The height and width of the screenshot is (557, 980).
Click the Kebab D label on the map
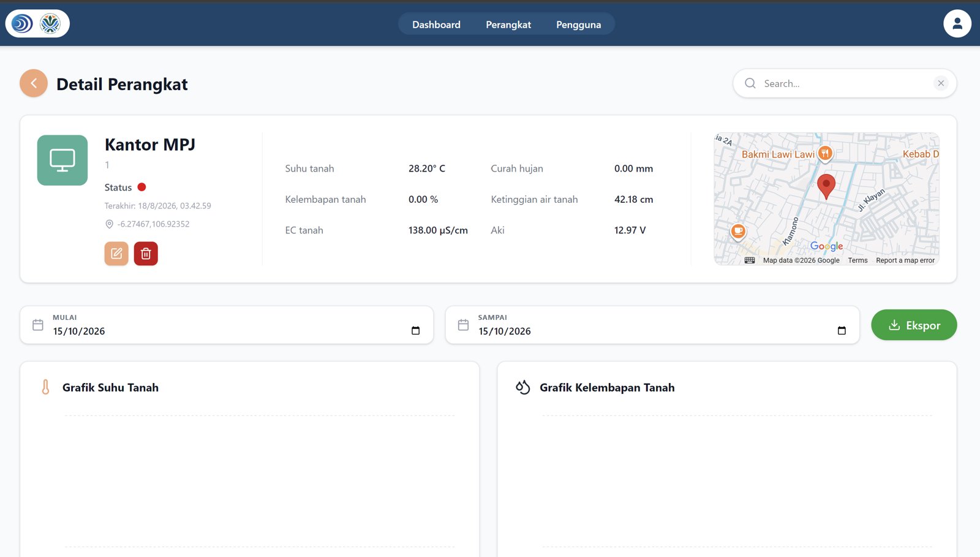(x=921, y=154)
